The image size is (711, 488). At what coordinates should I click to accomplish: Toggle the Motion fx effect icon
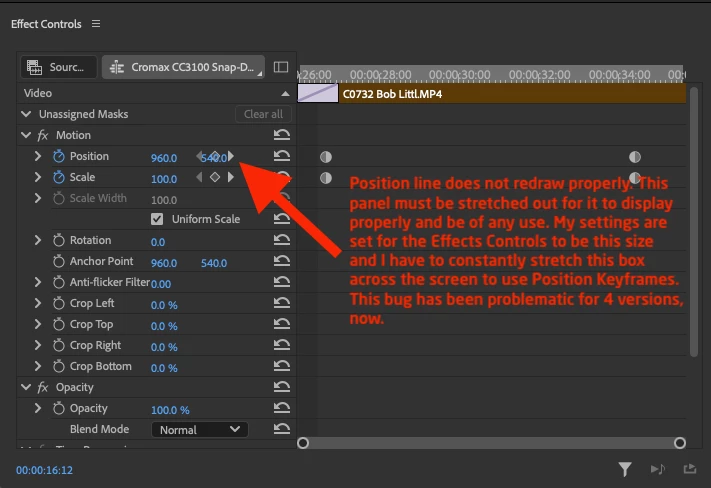43,135
